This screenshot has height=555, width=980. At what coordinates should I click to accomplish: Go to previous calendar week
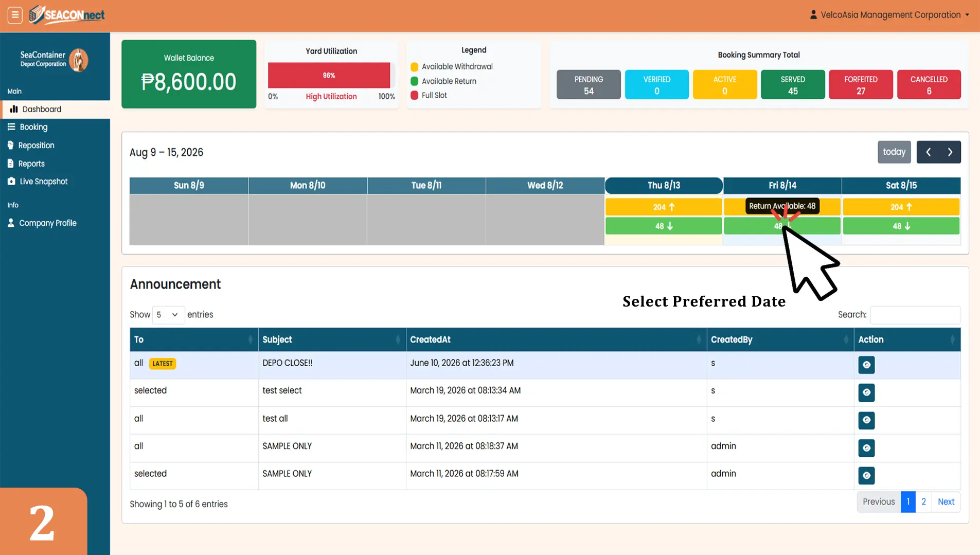[x=928, y=152]
